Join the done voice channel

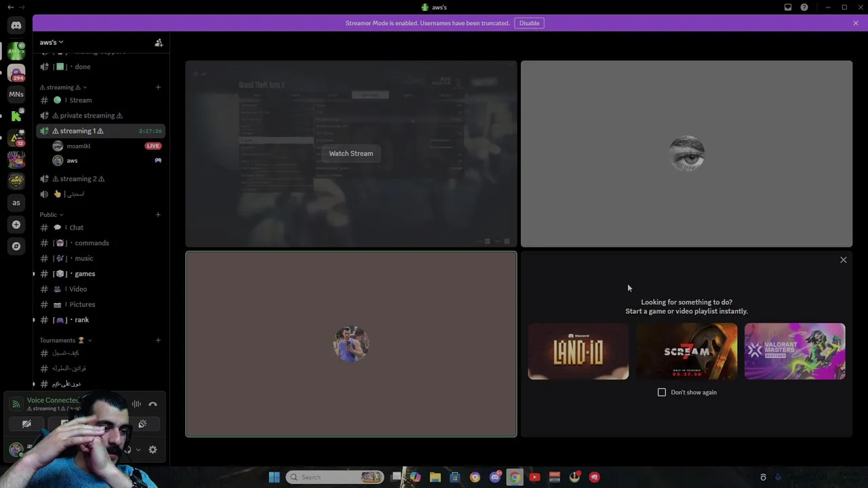(100, 66)
